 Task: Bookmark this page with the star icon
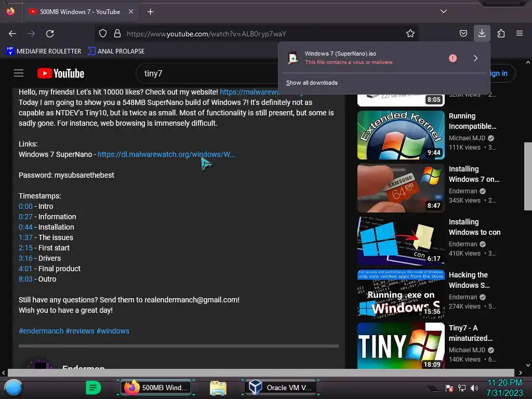410,34
